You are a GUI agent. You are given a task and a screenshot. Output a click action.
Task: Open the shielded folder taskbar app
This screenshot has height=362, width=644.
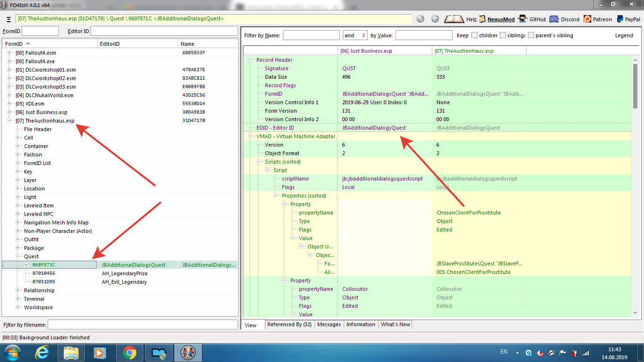click(x=159, y=352)
